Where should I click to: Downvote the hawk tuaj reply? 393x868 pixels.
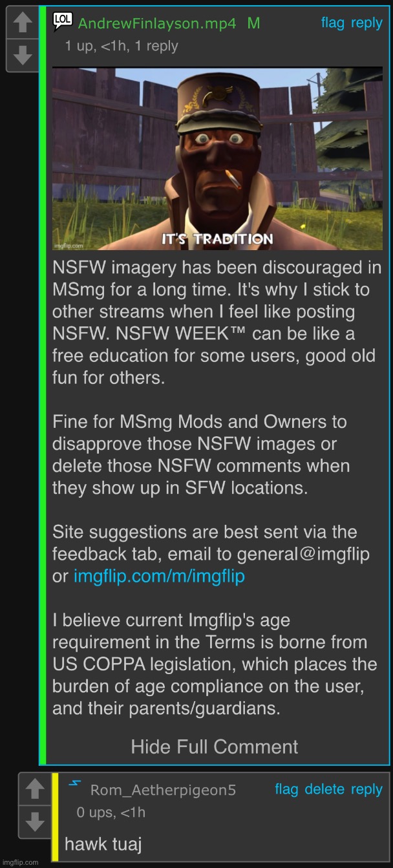(35, 821)
